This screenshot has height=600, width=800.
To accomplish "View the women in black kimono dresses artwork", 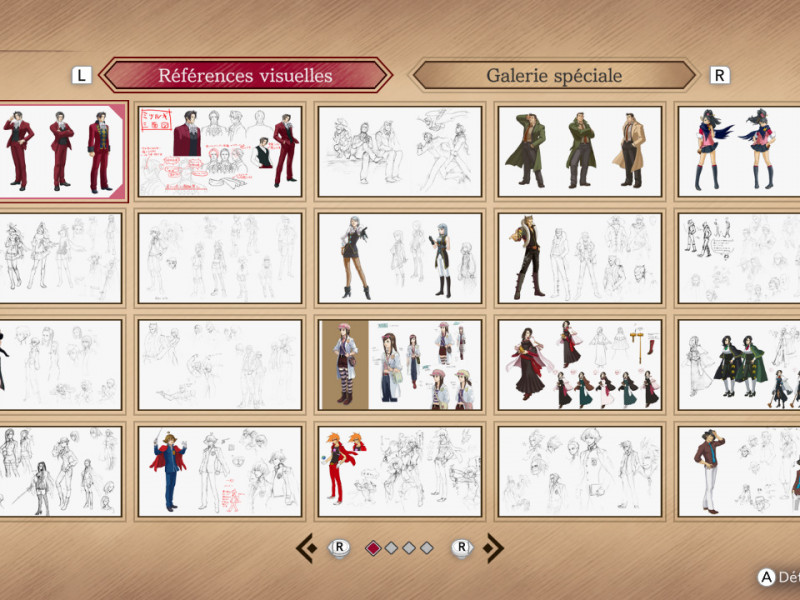I will [x=579, y=365].
